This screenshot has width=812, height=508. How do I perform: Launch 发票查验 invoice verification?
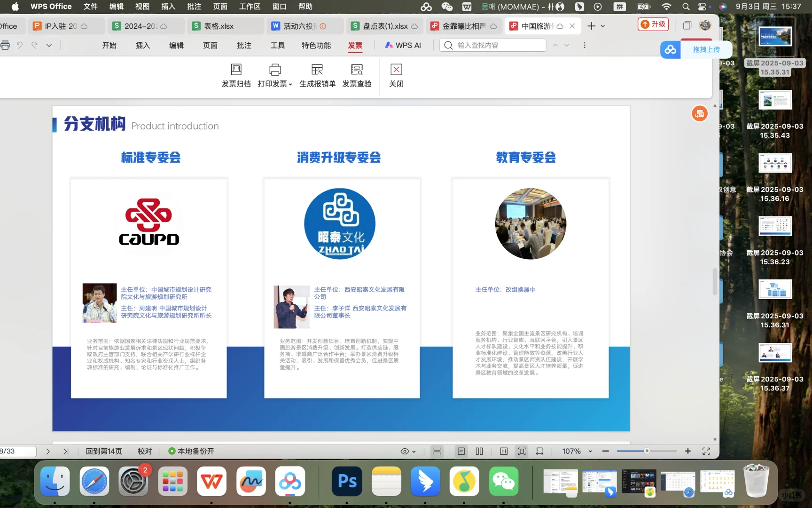coord(357,75)
